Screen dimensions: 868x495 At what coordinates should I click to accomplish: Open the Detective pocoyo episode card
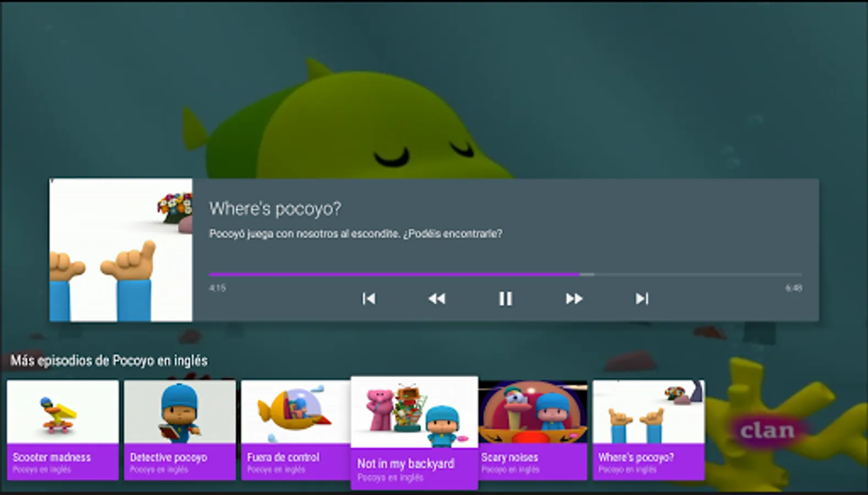[x=180, y=430]
